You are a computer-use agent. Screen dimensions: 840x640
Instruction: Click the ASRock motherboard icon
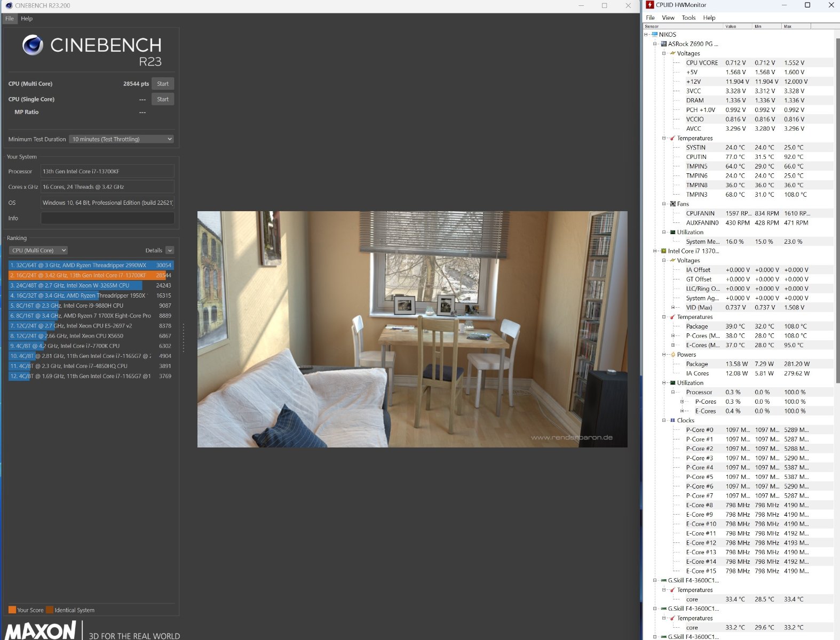pyautogui.click(x=663, y=44)
